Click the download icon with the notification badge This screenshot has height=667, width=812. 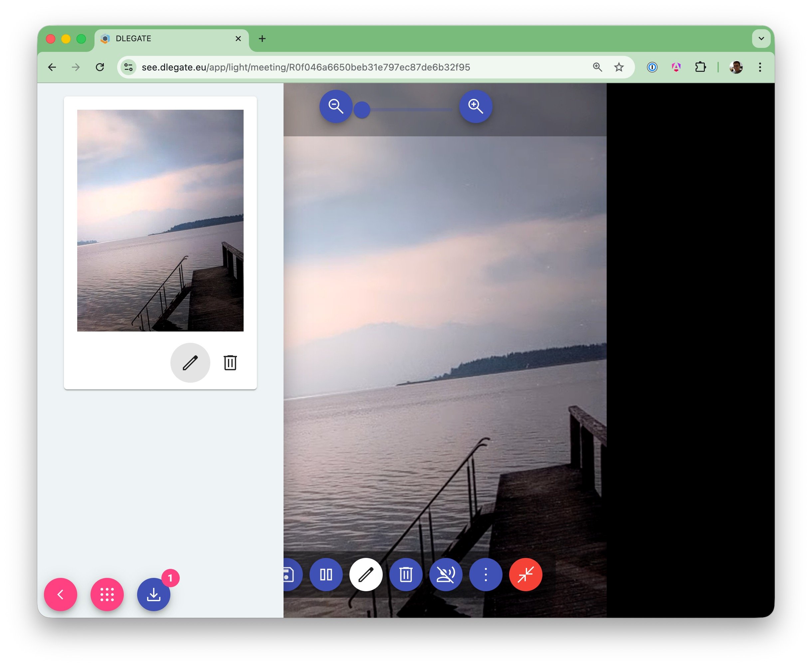(x=153, y=595)
